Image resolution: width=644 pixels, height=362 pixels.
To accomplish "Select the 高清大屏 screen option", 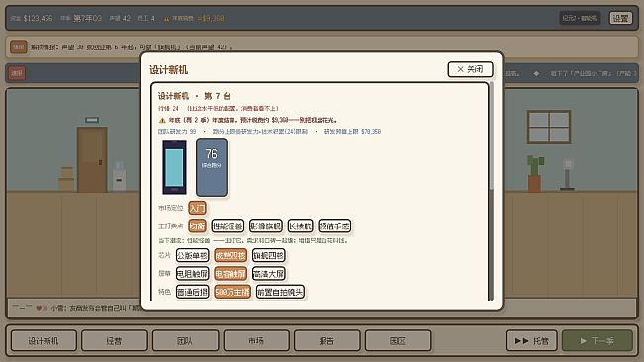I will tap(269, 273).
